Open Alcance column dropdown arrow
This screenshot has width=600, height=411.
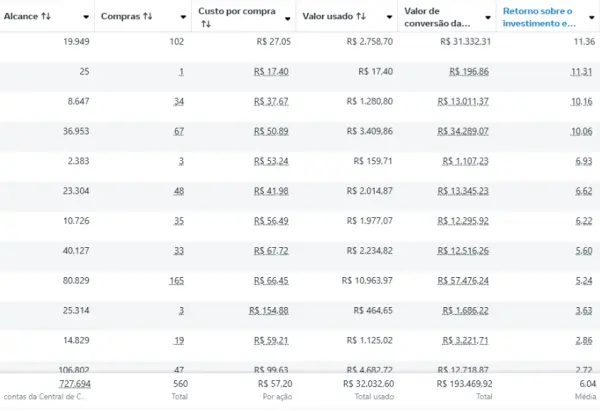86,17
